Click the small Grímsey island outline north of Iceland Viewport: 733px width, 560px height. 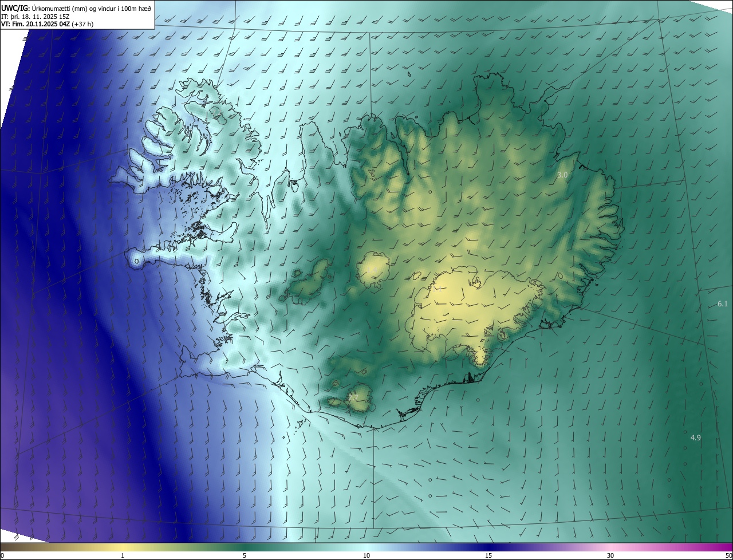coord(410,73)
